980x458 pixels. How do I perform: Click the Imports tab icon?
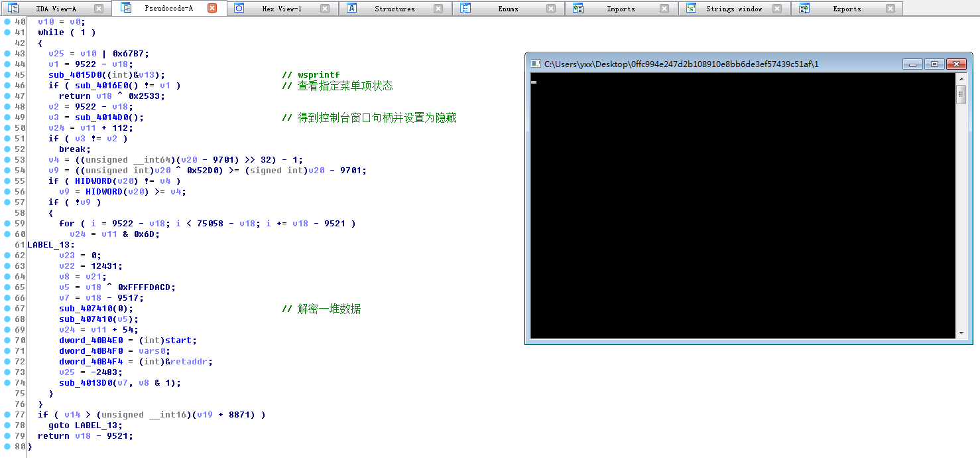pos(578,9)
